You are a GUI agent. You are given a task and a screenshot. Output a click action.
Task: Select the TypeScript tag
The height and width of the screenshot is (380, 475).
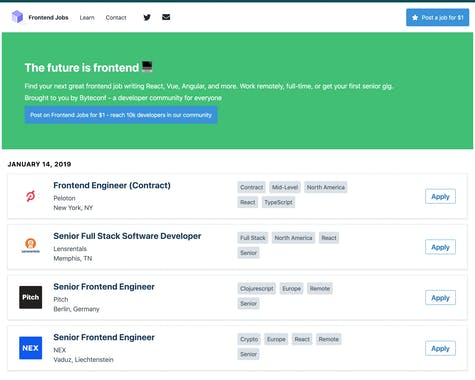tap(278, 202)
